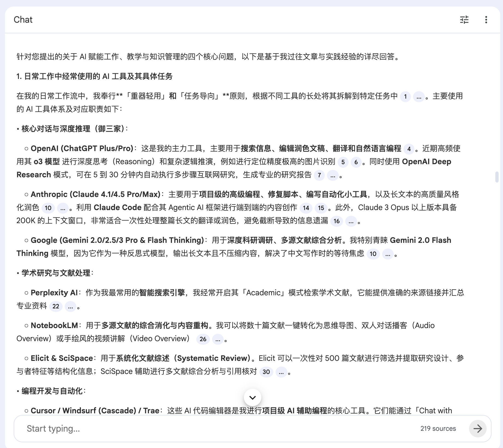Viewport: 503px width, 448px height.
Task: Open citation 22 in the Perplexity paragraph
Action: (x=56, y=306)
